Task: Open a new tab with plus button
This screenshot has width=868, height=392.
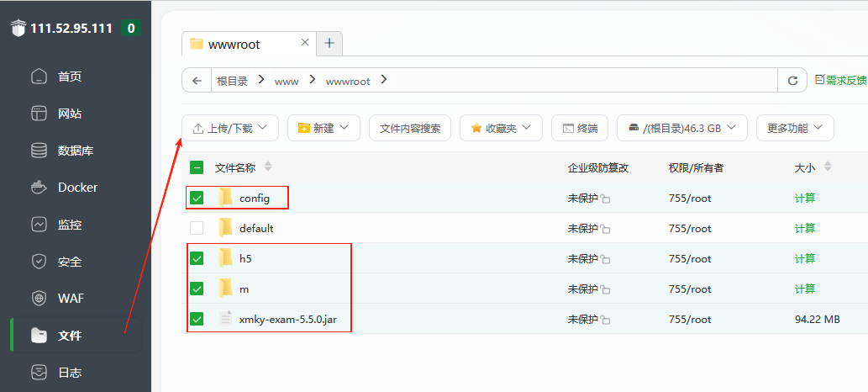Action: [x=329, y=44]
